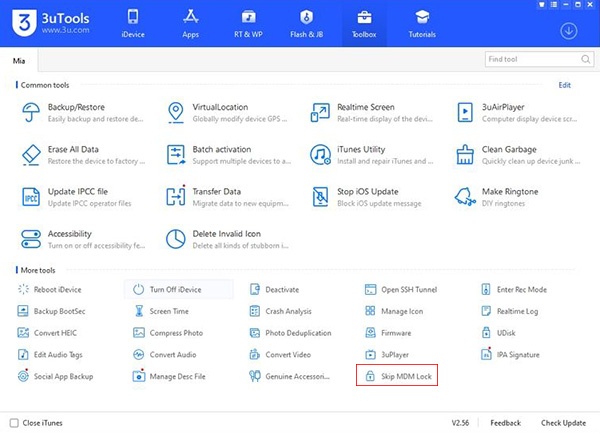Toggle the Close iTunes checkbox
Viewport: 600px width, 433px height.
tap(14, 423)
